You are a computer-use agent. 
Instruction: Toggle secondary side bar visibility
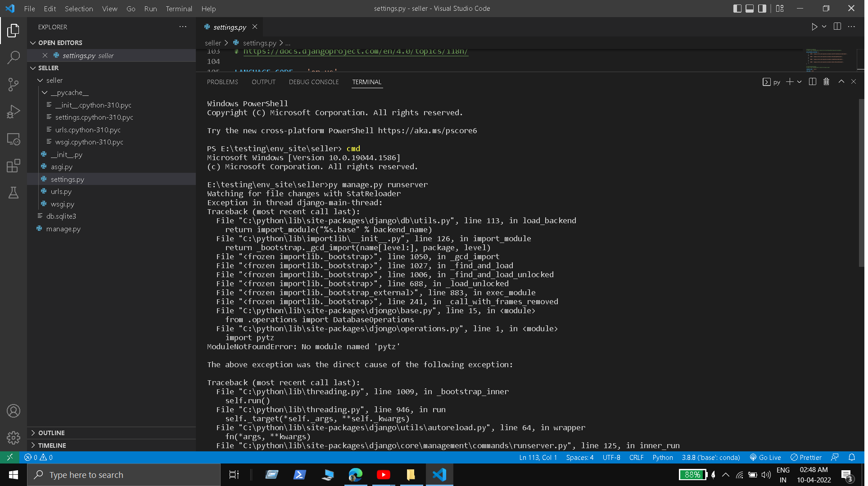coord(762,9)
